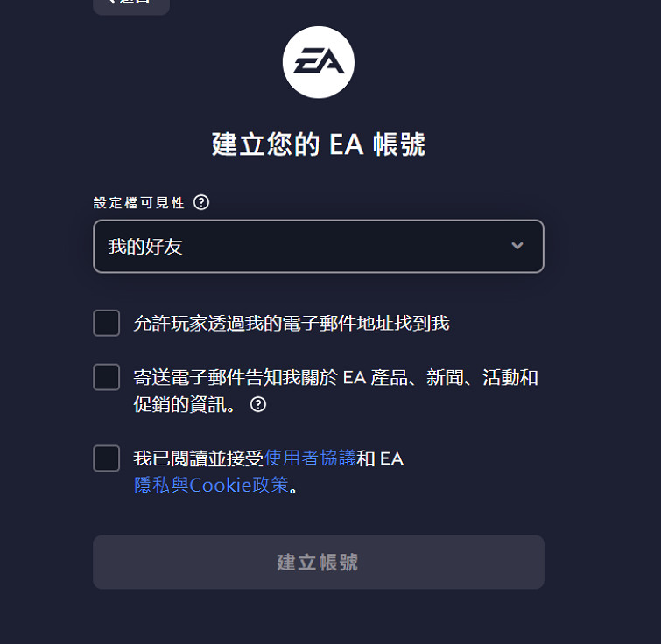Viewport: 661px width, 644px height.
Task: Click the 我的好友 selected value text
Action: pos(145,247)
